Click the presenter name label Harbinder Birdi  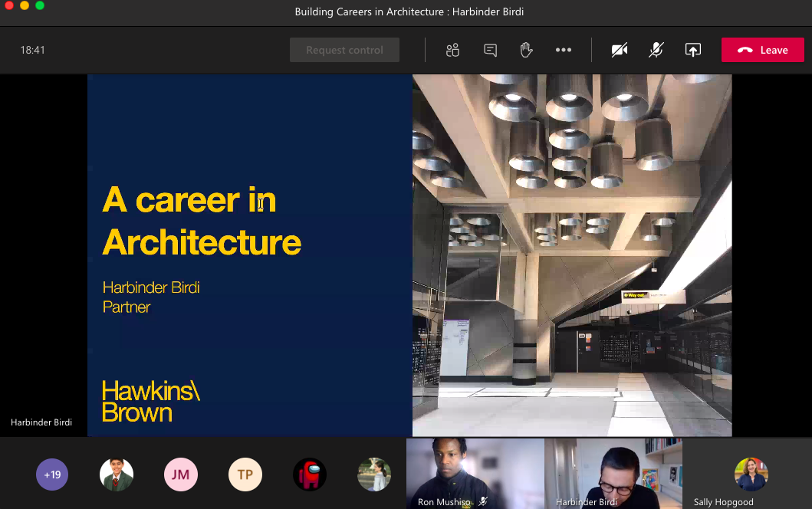click(41, 422)
